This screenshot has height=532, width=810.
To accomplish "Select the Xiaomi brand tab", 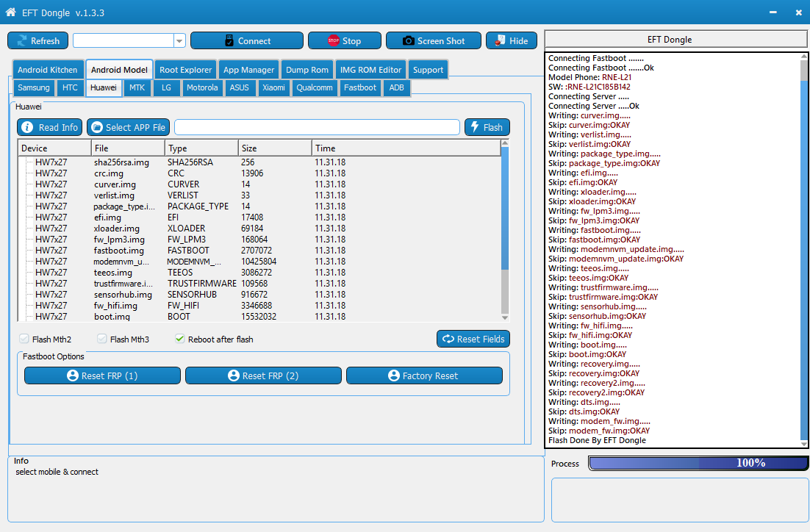I will (x=273, y=87).
